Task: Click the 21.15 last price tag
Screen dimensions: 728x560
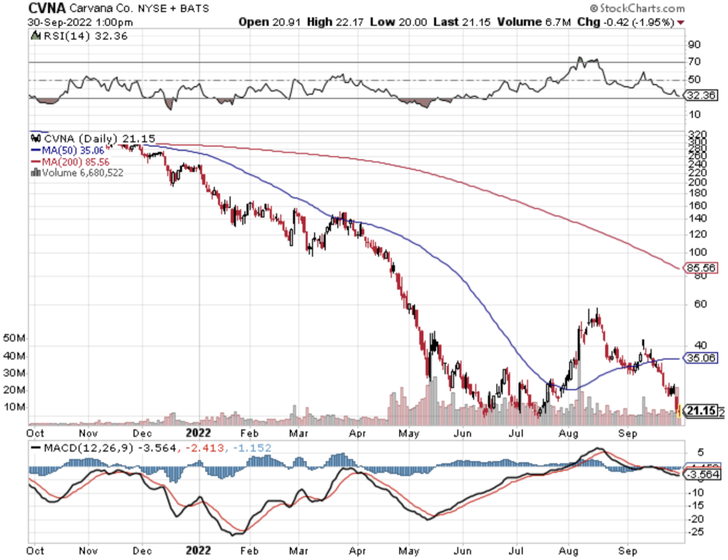Action: pyautogui.click(x=701, y=411)
